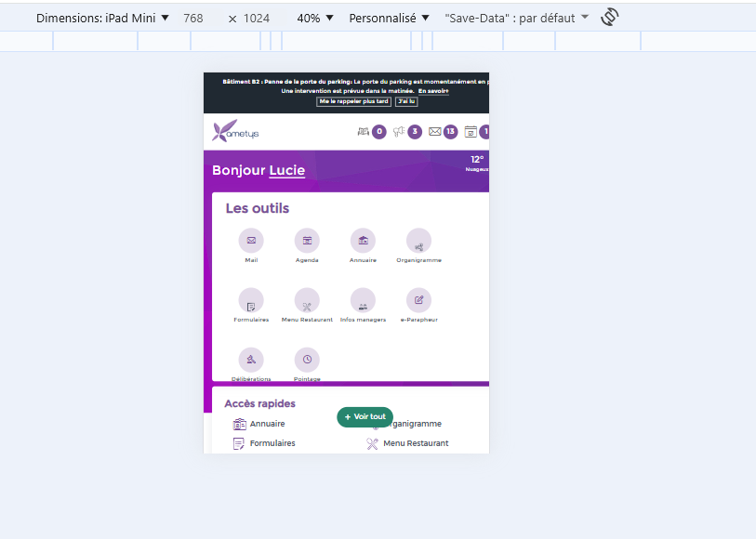Open the Mail tool icon
The width and height of the screenshot is (756, 539).
point(251,241)
